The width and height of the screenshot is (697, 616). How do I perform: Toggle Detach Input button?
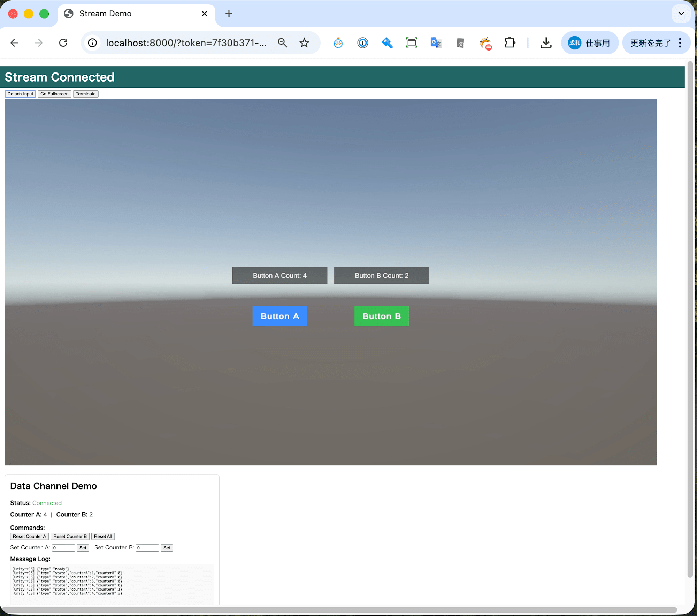(x=20, y=94)
